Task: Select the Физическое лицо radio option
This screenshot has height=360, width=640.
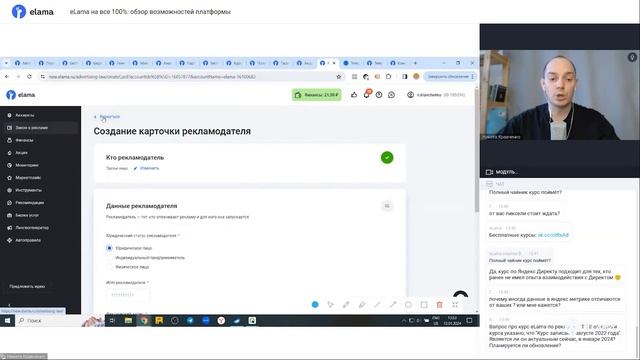Action: [109, 267]
